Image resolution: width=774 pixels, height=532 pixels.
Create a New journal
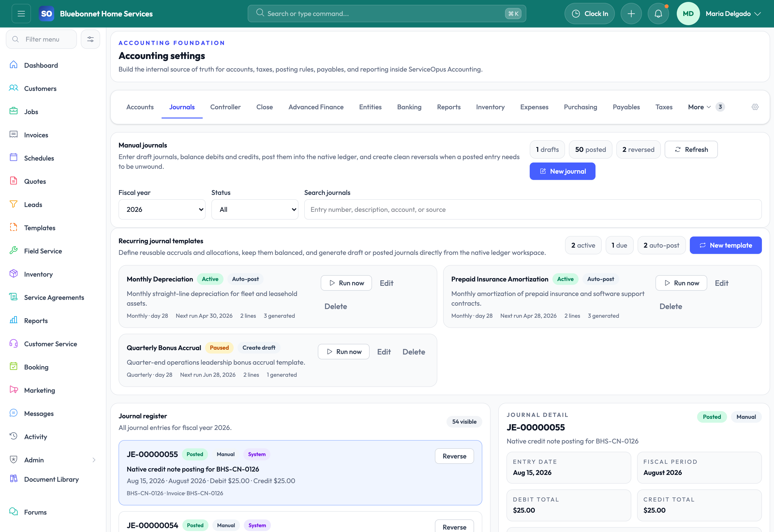coord(562,171)
